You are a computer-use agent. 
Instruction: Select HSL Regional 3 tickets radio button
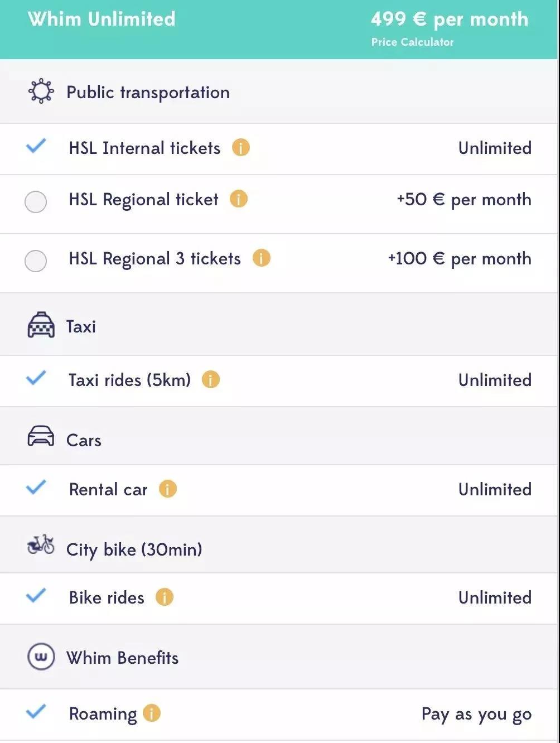coord(36,260)
